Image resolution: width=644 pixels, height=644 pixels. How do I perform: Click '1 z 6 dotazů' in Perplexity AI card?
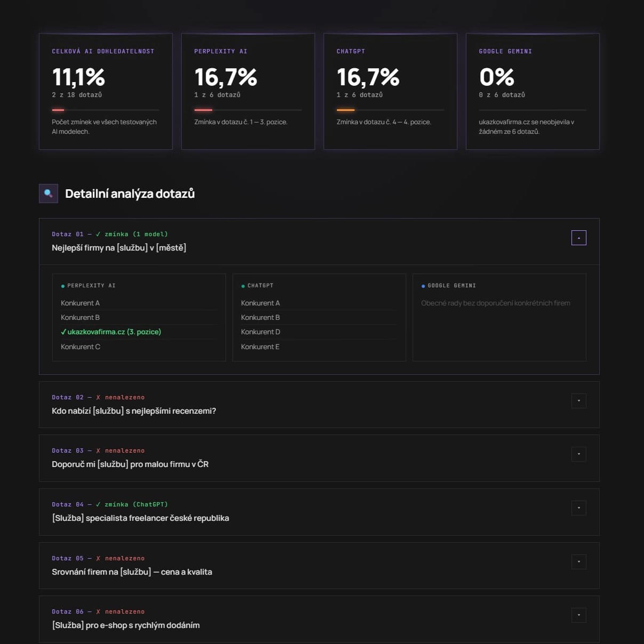(217, 95)
